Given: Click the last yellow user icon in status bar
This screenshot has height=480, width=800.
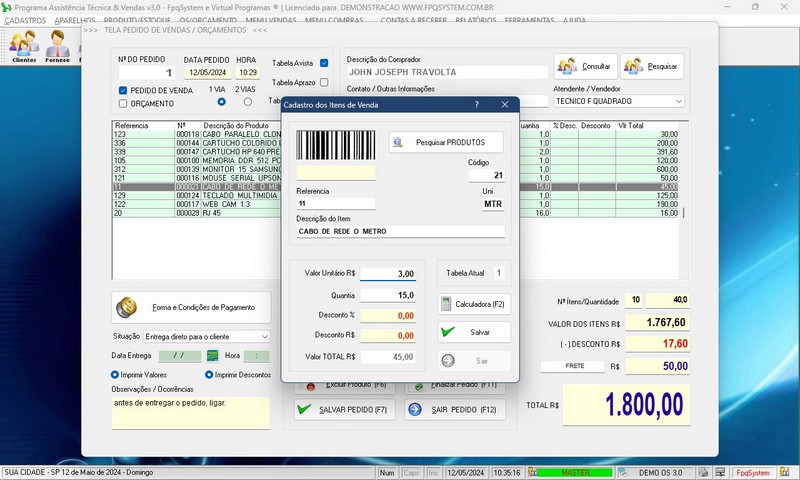Looking at the screenshot, I should click(x=785, y=473).
